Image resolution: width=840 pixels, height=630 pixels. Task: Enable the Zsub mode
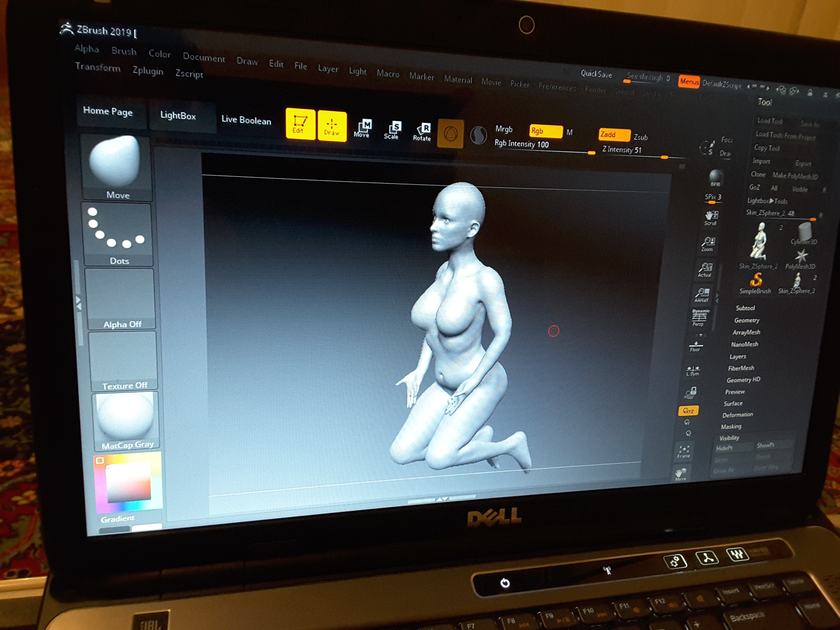pyautogui.click(x=641, y=137)
